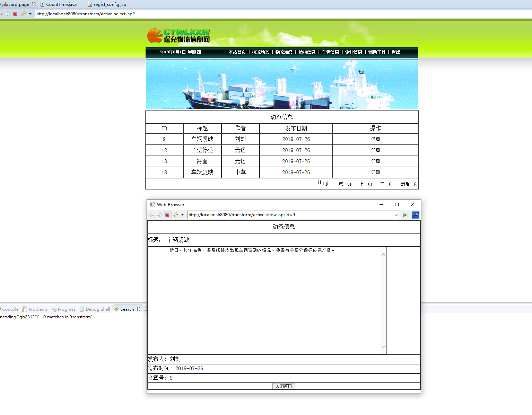Viewport: 532px width, 415px height.
Task: Switch to the regist_config.jsp tab
Action: [x=107, y=4]
